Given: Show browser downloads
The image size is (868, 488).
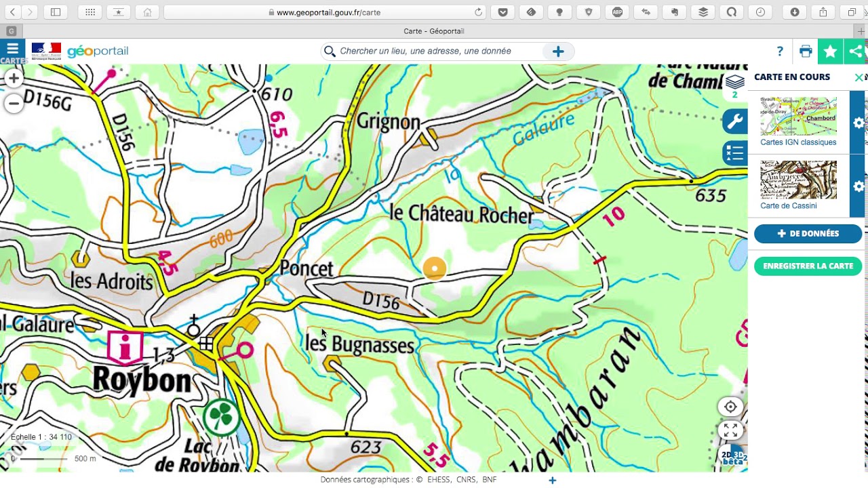Looking at the screenshot, I should point(794,12).
